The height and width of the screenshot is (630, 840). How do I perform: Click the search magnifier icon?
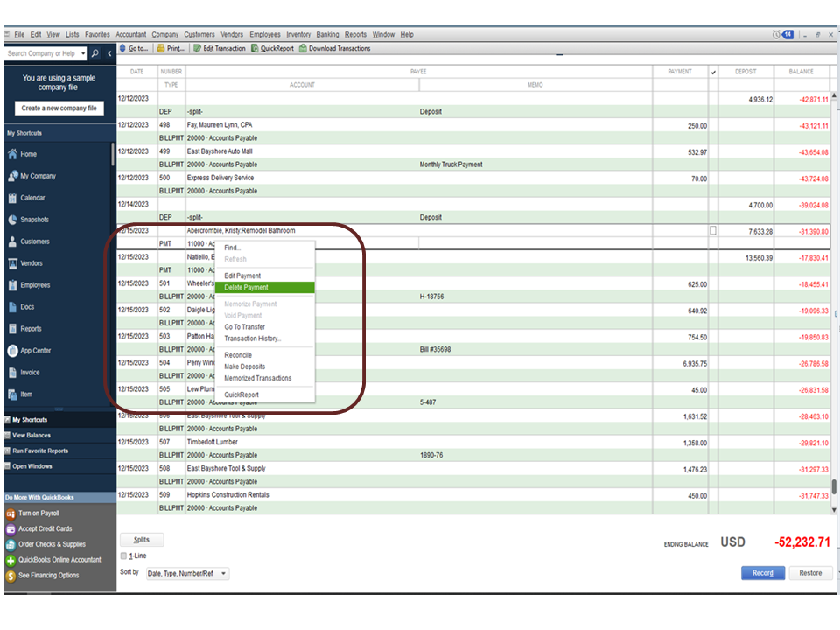[95, 54]
